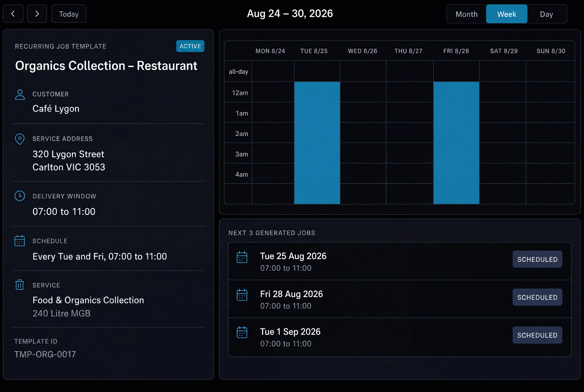Advance to next week with right chevron

[x=37, y=14]
